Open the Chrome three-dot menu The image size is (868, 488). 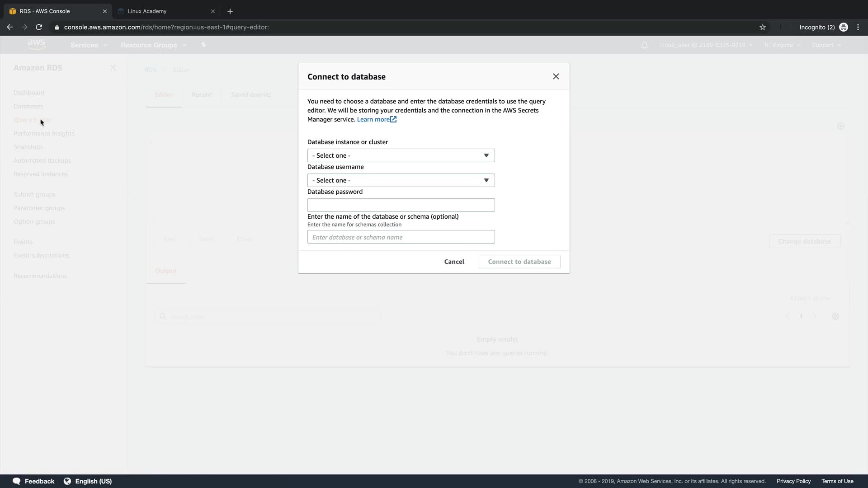click(858, 27)
